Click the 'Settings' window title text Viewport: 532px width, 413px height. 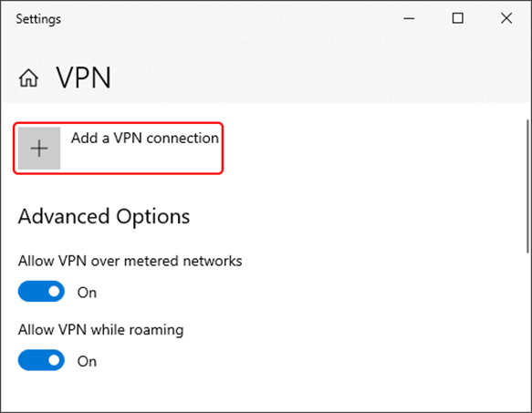click(38, 19)
